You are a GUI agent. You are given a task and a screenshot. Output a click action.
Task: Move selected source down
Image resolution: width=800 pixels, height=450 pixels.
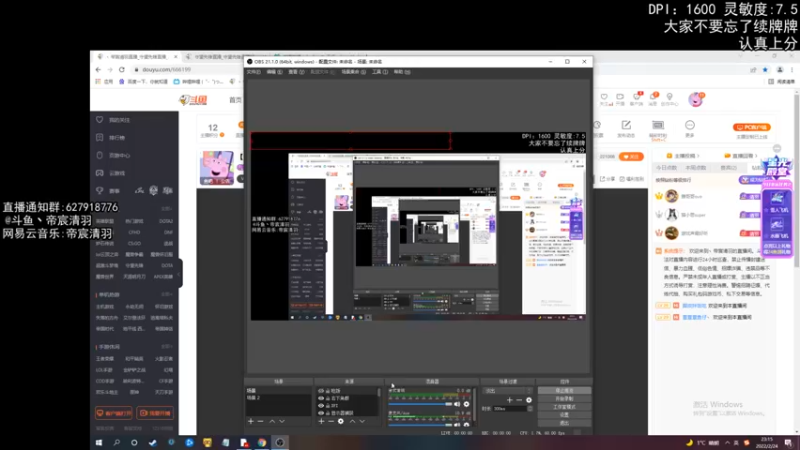(x=362, y=421)
